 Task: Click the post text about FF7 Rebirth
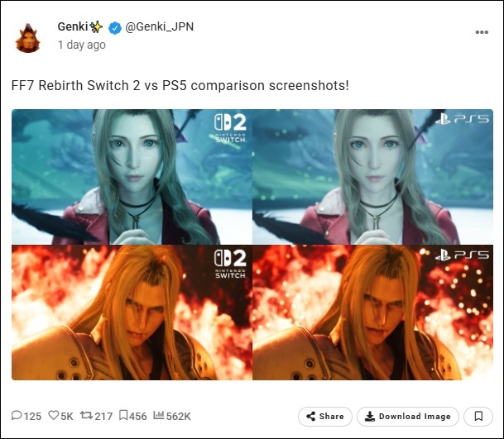point(180,85)
